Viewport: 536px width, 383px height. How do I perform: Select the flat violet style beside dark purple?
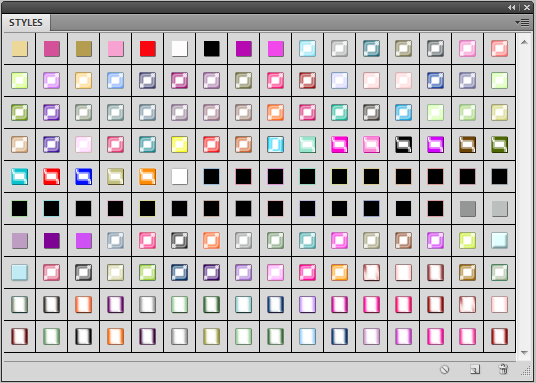[x=84, y=240]
